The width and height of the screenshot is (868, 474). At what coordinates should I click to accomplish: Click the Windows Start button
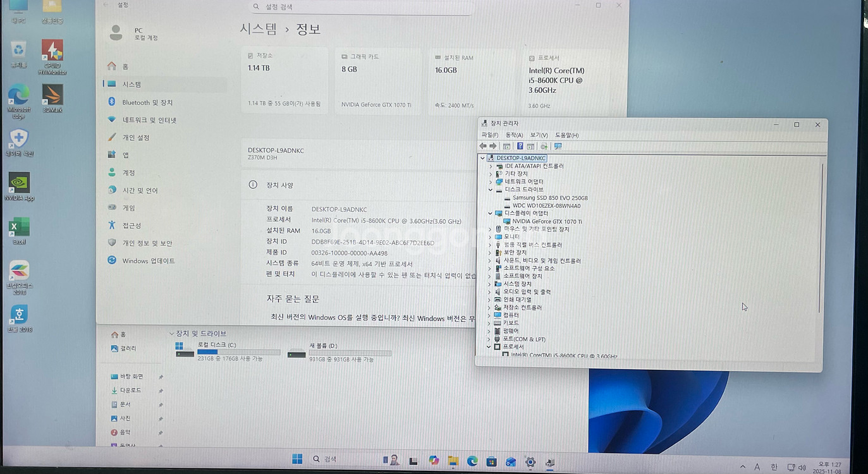pos(296,459)
